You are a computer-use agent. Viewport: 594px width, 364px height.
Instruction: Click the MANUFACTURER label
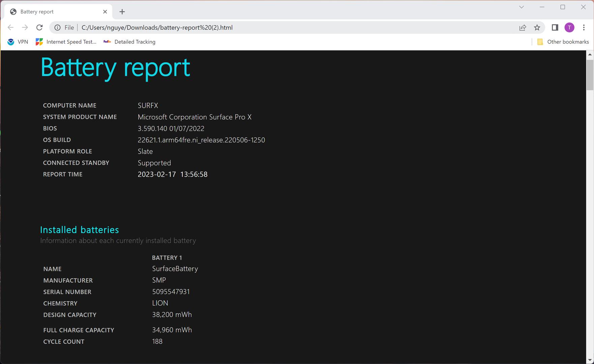point(68,280)
